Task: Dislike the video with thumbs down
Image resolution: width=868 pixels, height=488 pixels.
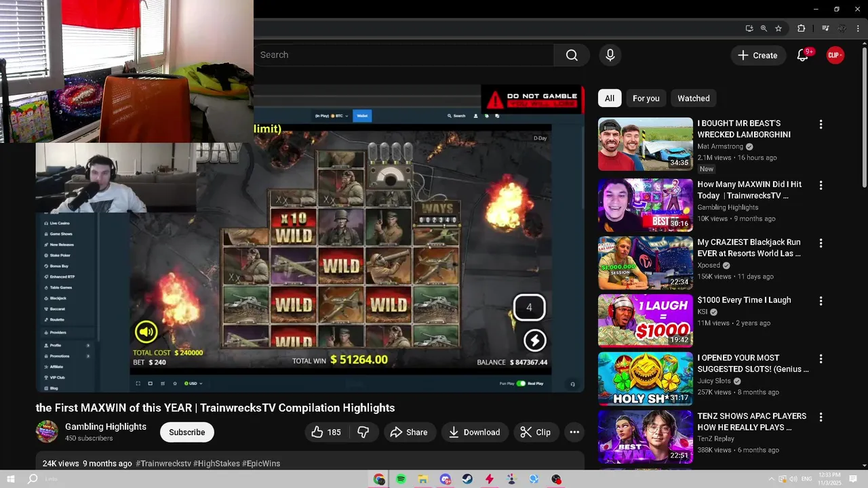Action: tap(363, 432)
